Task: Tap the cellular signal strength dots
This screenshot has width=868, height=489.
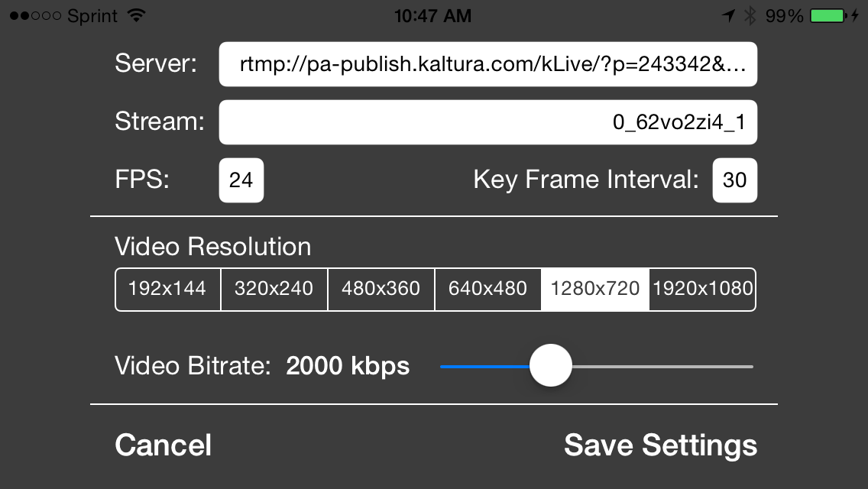Action: point(35,15)
